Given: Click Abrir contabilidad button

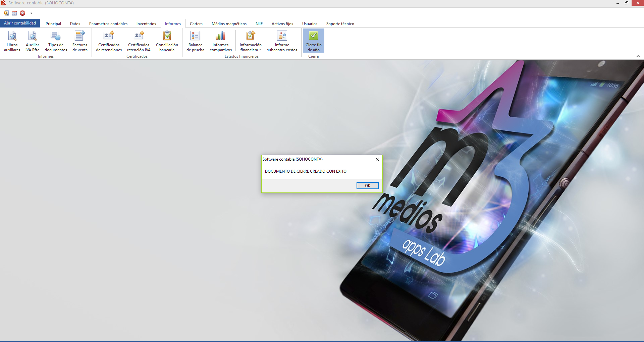Looking at the screenshot, I should (x=20, y=23).
